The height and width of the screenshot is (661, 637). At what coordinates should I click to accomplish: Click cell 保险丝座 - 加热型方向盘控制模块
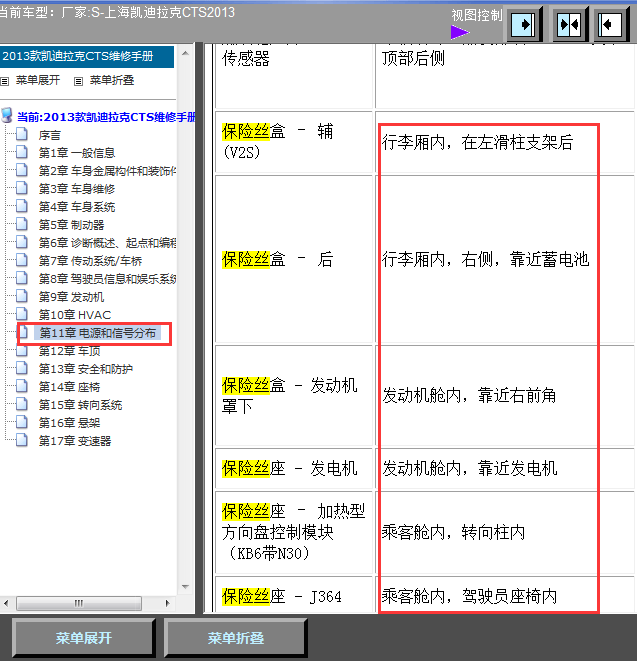point(294,532)
